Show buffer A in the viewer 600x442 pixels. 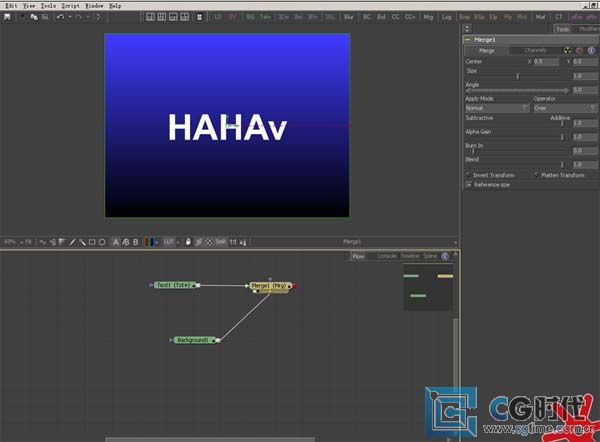coord(116,242)
